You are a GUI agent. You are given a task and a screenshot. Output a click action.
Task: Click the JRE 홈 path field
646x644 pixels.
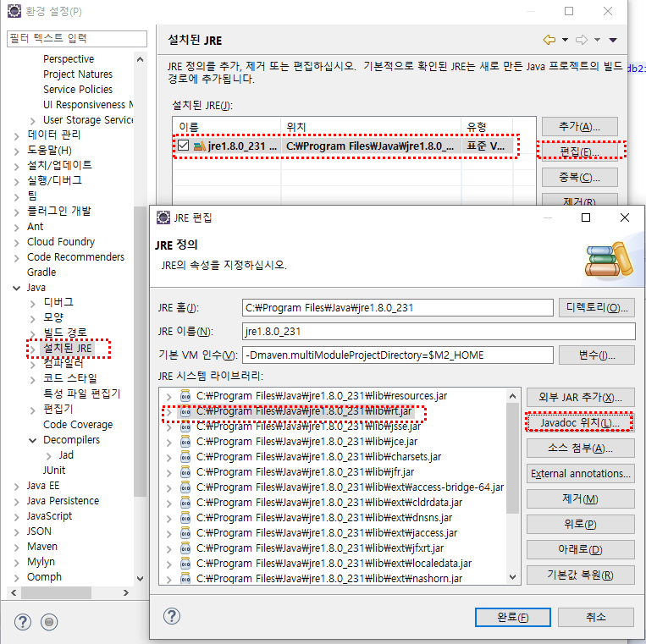(398, 307)
